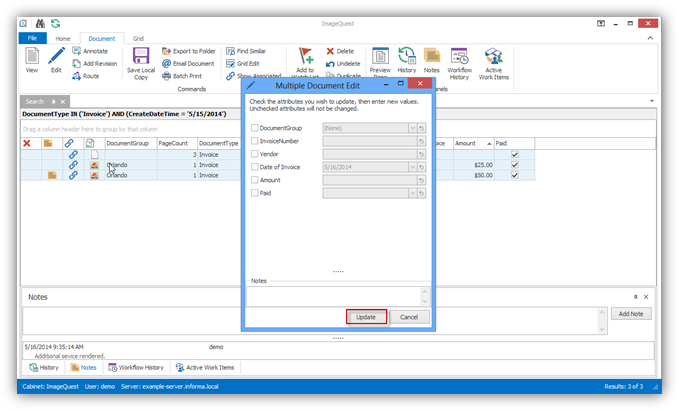
Task: Open Workflow History from ribbon
Action: click(x=459, y=63)
